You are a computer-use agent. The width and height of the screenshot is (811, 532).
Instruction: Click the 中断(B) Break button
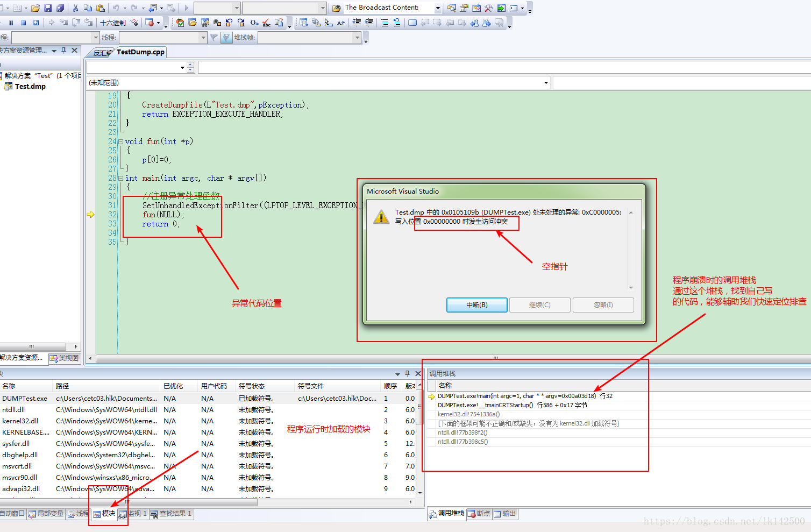tap(476, 305)
